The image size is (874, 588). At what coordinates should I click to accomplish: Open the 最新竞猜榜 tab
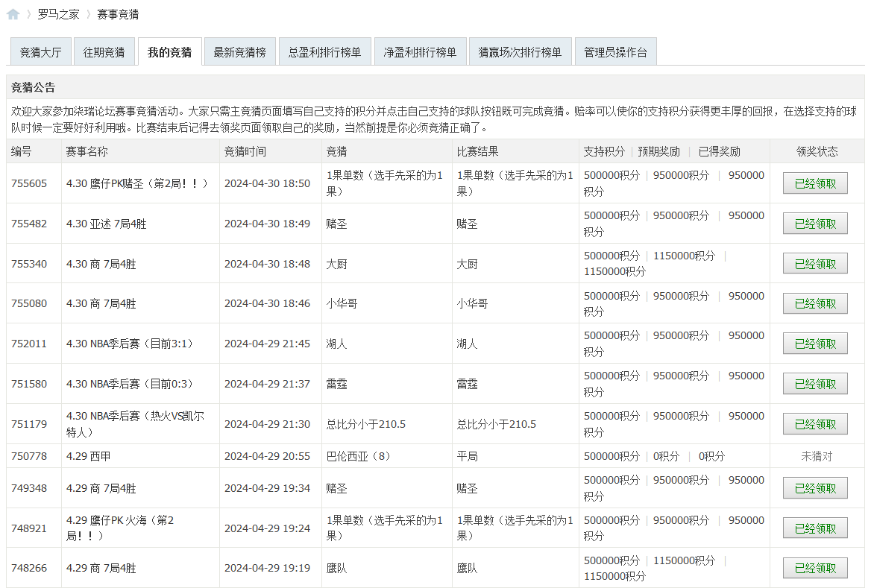click(x=239, y=52)
